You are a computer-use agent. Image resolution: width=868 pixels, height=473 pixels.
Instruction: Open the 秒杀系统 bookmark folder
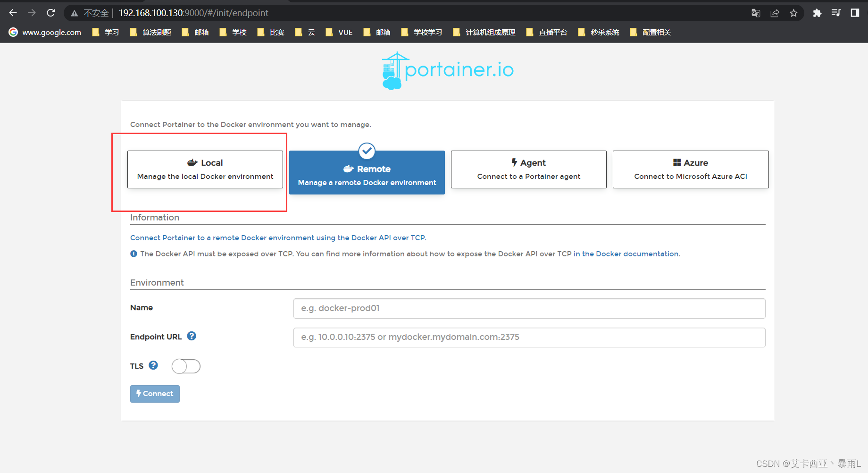(x=599, y=32)
